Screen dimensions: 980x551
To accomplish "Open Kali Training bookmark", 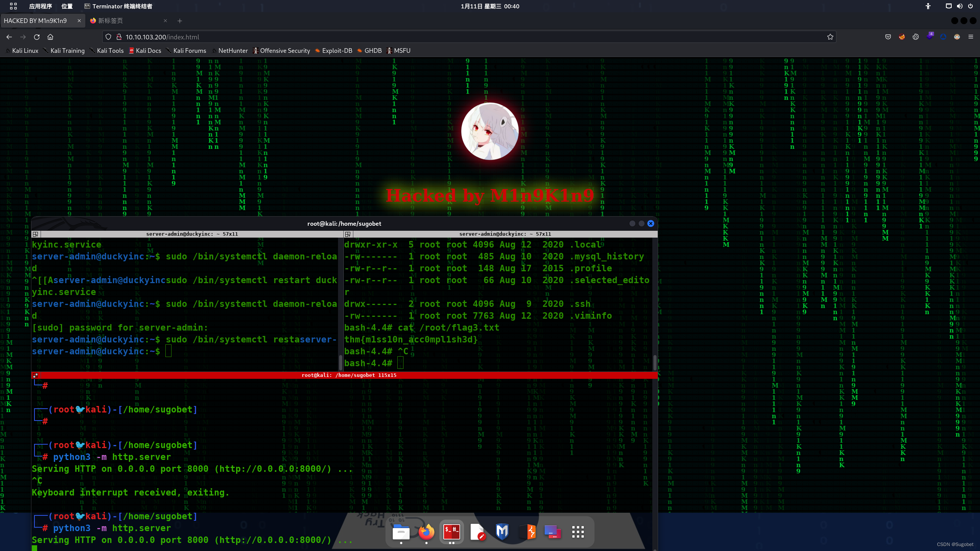I will tap(64, 51).
